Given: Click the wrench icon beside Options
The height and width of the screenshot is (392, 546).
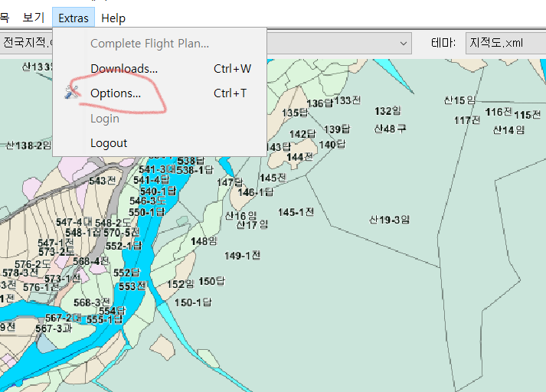Looking at the screenshot, I should [73, 93].
